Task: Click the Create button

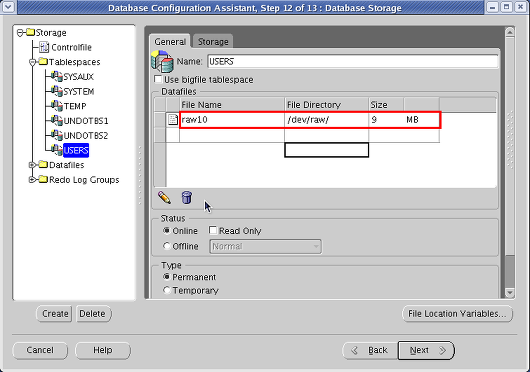Action: click(x=54, y=314)
